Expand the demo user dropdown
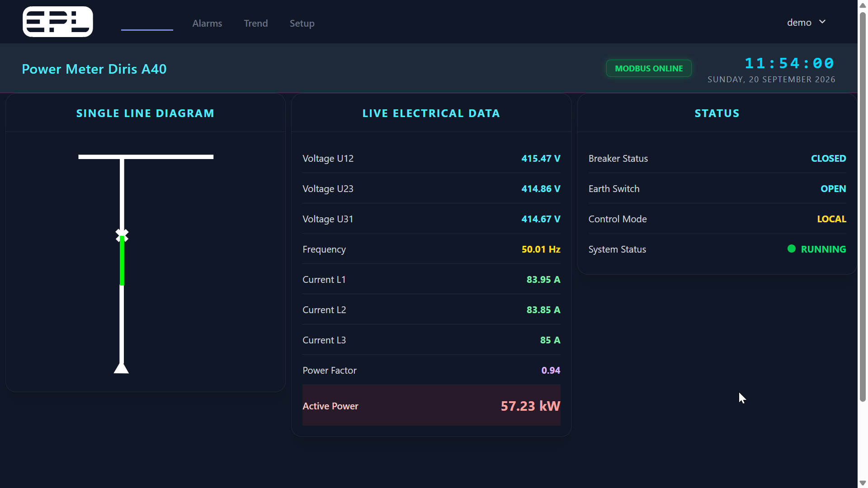868x488 pixels. tap(806, 22)
